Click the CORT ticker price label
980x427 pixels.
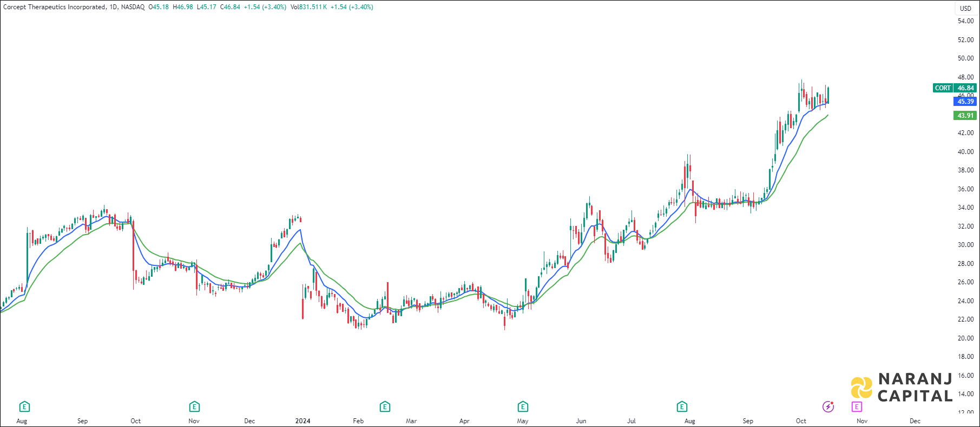pyautogui.click(x=943, y=88)
